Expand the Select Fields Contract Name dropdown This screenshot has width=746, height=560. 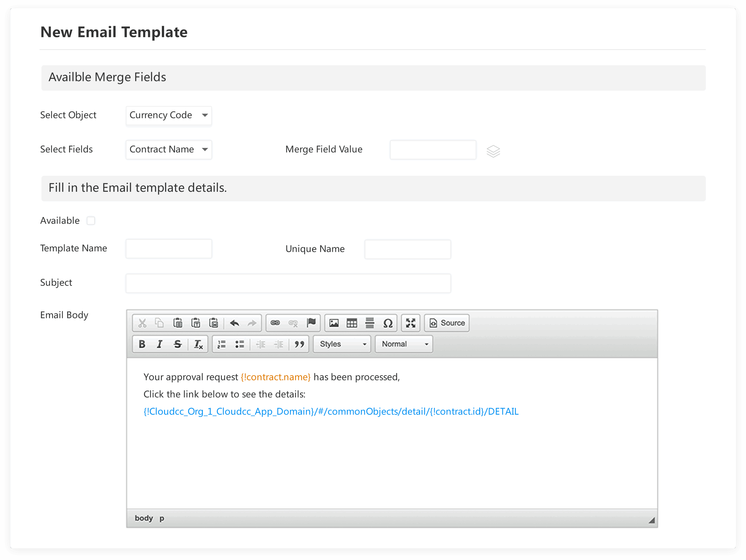click(x=169, y=149)
